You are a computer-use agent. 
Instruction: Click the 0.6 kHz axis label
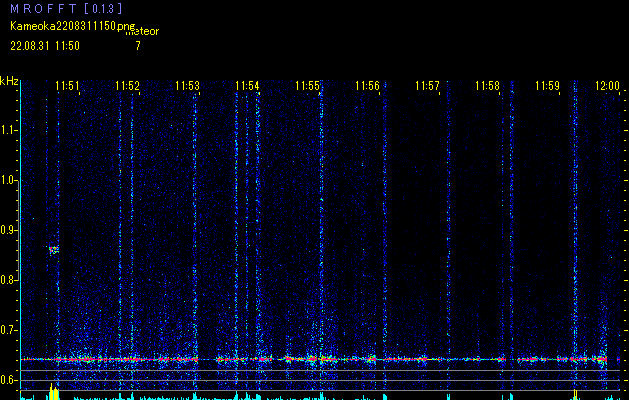(8, 380)
